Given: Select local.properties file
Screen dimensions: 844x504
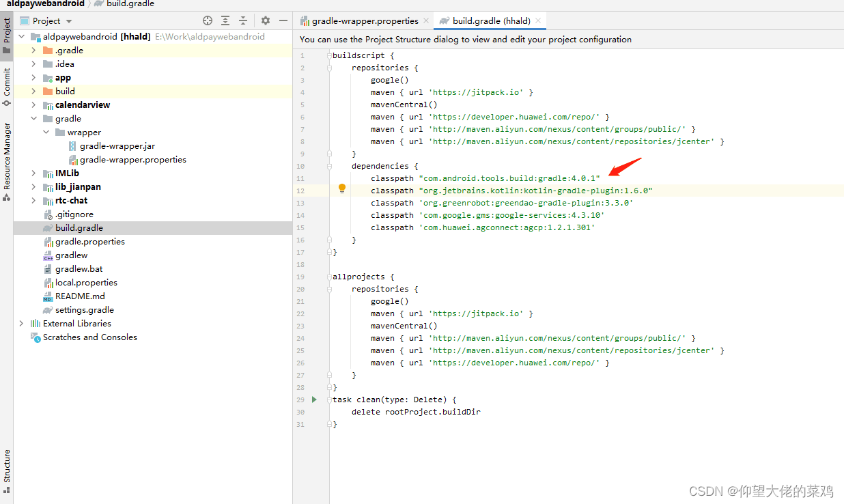Looking at the screenshot, I should point(86,282).
